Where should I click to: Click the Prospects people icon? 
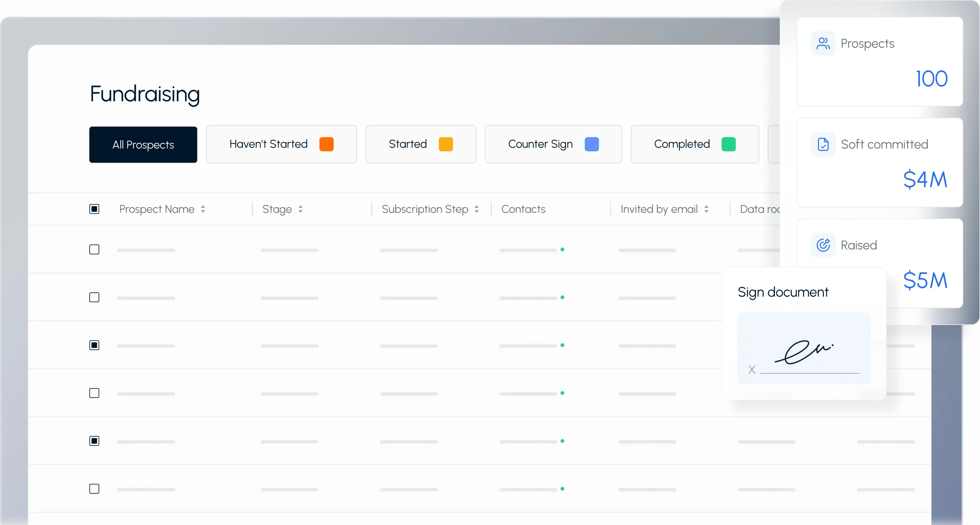click(823, 43)
